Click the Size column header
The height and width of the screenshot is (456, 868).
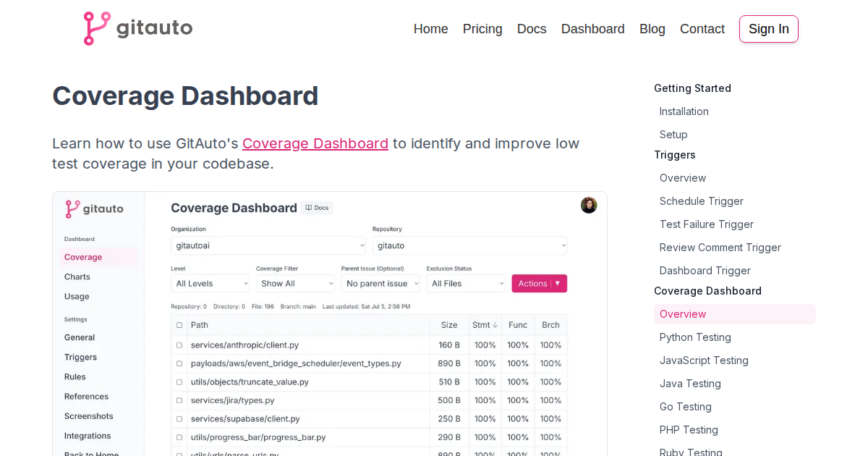449,325
